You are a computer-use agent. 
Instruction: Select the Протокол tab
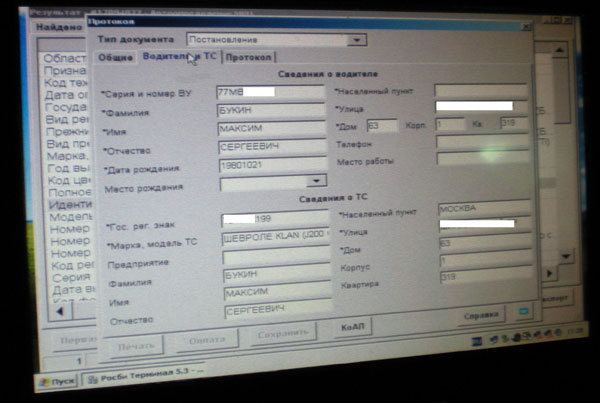point(247,58)
